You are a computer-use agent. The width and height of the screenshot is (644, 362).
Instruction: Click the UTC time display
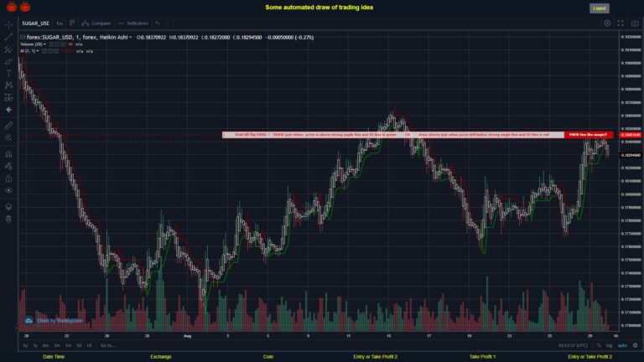tap(573, 345)
